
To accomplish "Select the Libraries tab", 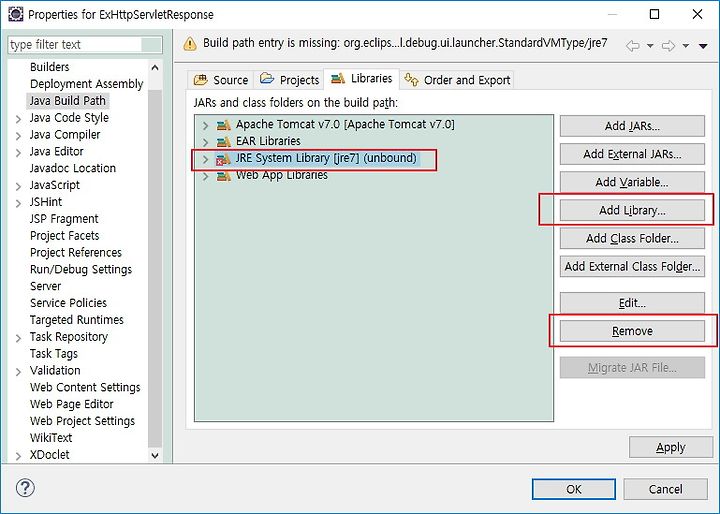I will [x=361, y=79].
